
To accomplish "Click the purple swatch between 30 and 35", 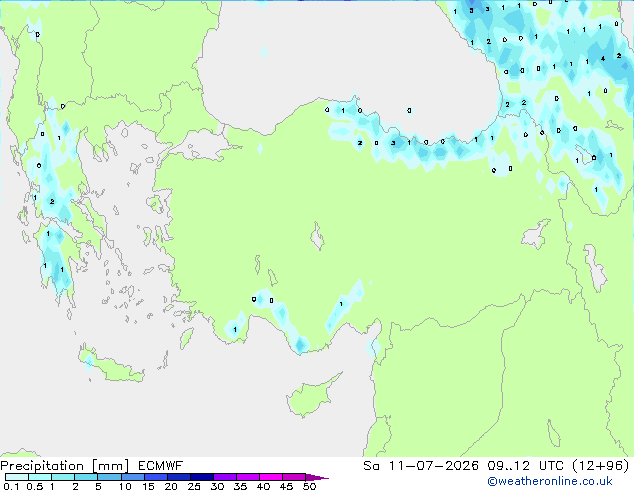I will pos(225,477).
